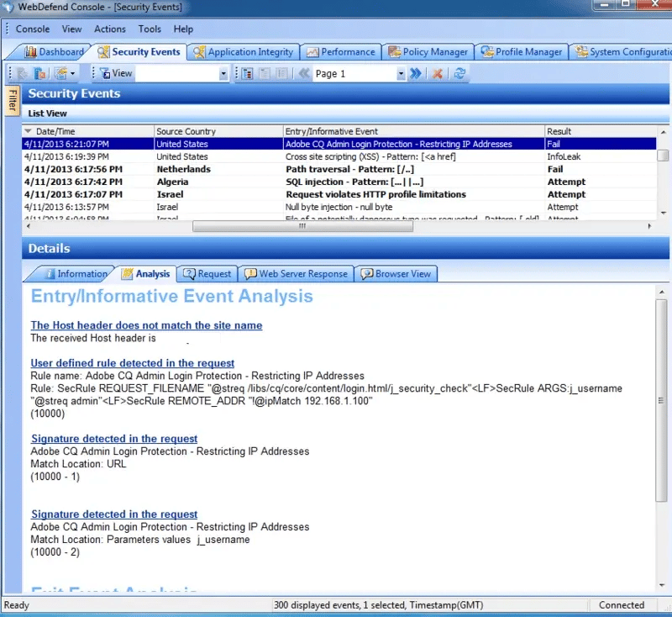Open the Filter side panel

coord(13,103)
